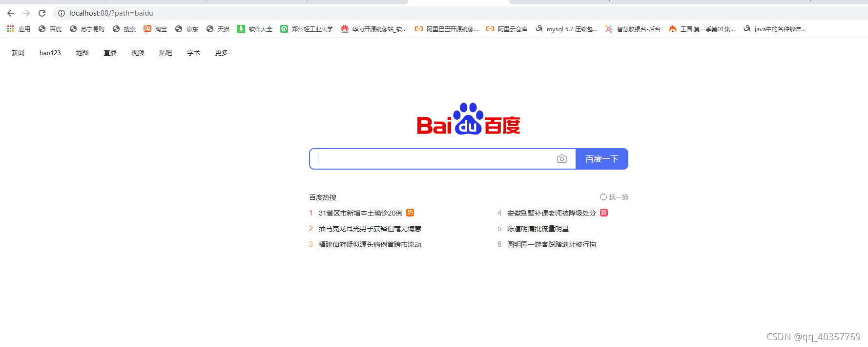
Task: Open hot search 抽马克龙耳光男子获释但毫无悔意
Action: coord(370,229)
